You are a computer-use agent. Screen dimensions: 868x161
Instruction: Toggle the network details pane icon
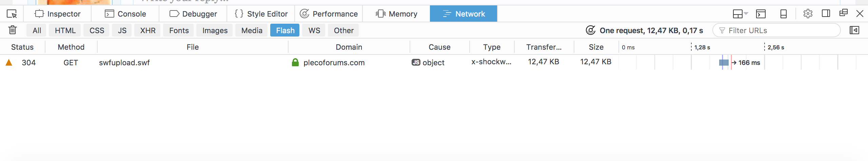tap(854, 30)
